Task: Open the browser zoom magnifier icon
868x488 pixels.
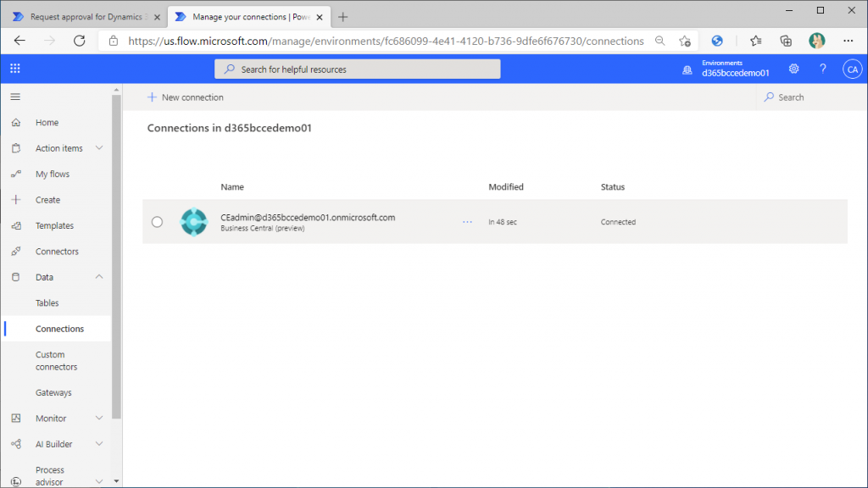Action: [x=659, y=41]
